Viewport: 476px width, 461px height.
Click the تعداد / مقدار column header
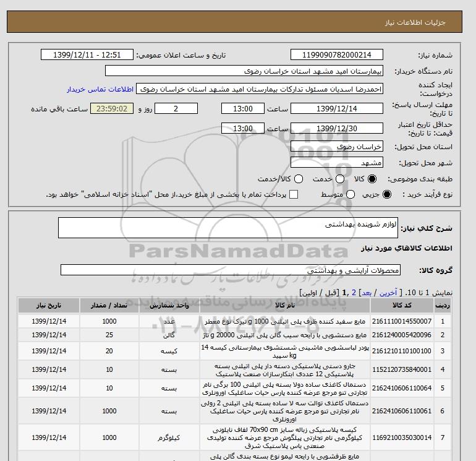coord(109,306)
